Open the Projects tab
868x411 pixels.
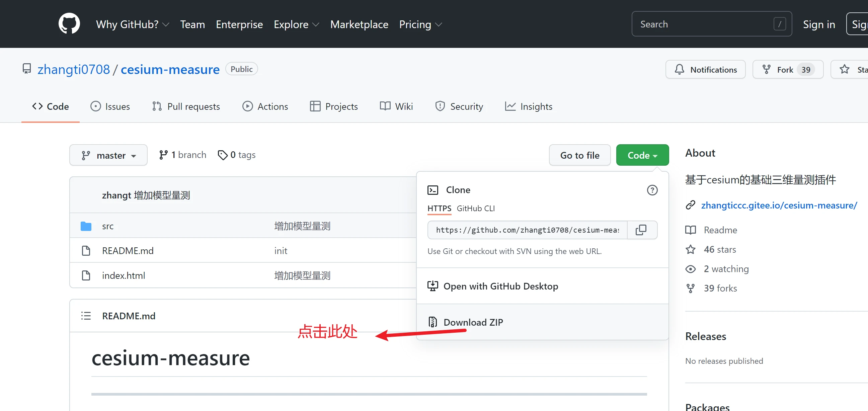click(x=334, y=106)
